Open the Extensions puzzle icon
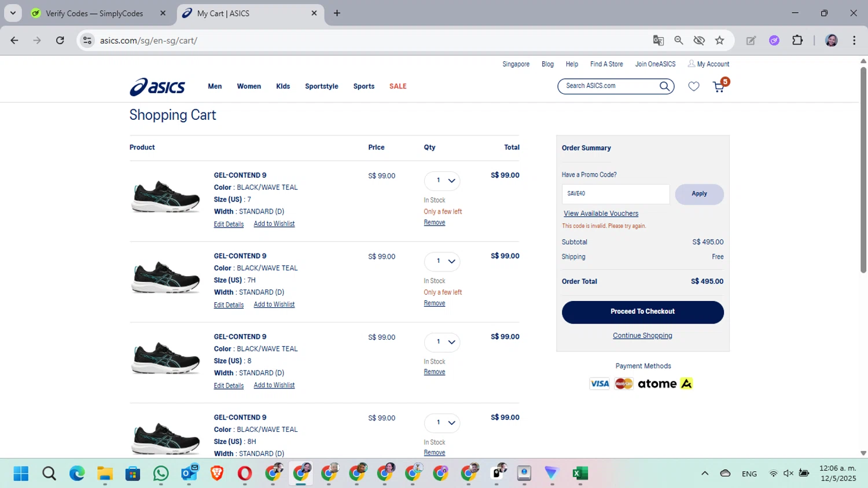 click(x=797, y=41)
